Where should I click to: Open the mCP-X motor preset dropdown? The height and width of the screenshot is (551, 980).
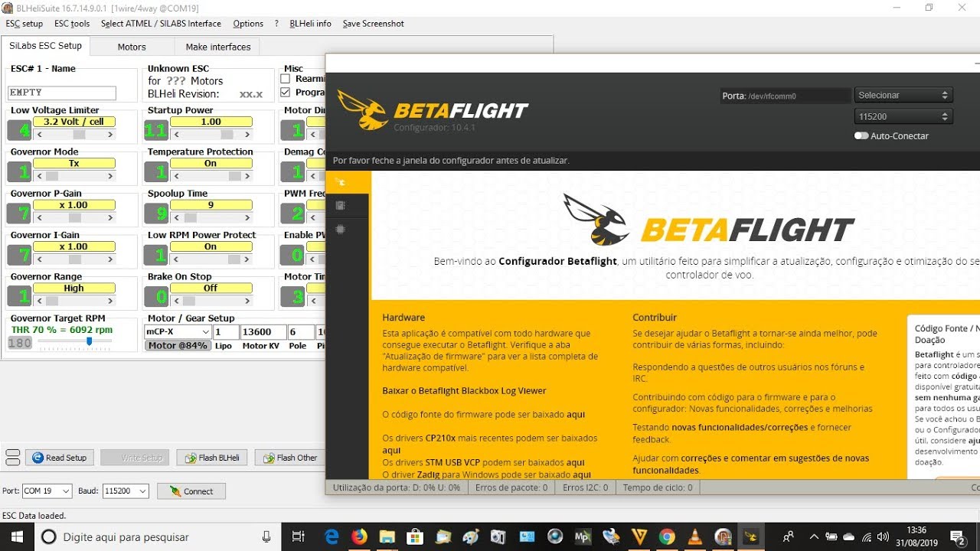[x=178, y=331]
